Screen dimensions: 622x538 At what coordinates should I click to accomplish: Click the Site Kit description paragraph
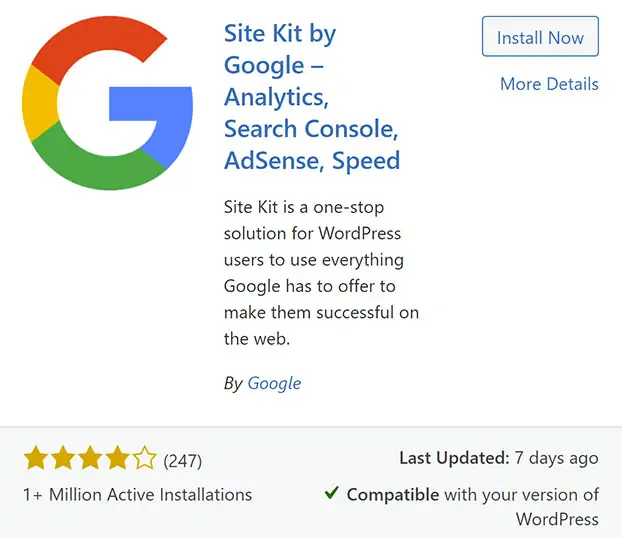pos(321,272)
